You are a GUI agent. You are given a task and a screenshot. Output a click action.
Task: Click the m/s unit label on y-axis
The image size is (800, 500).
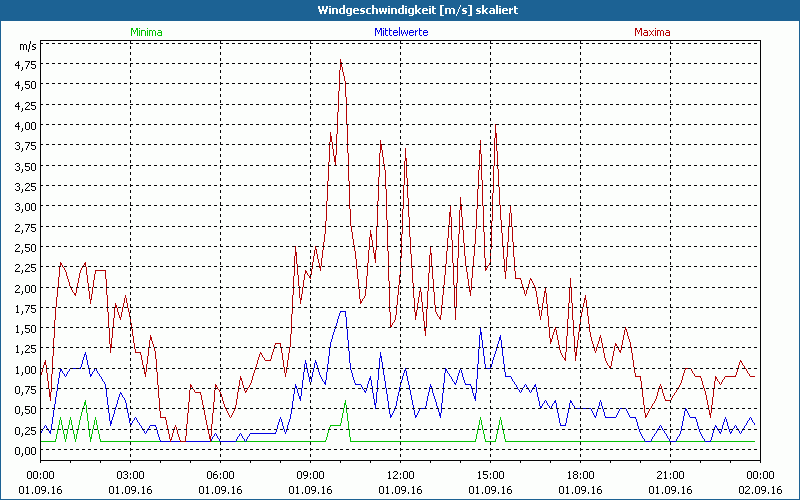tap(26, 46)
